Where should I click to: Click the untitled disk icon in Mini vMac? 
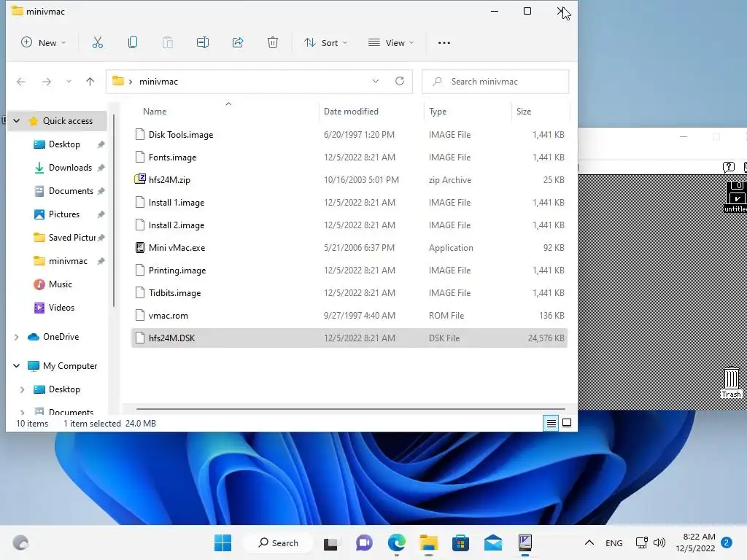pos(737,197)
